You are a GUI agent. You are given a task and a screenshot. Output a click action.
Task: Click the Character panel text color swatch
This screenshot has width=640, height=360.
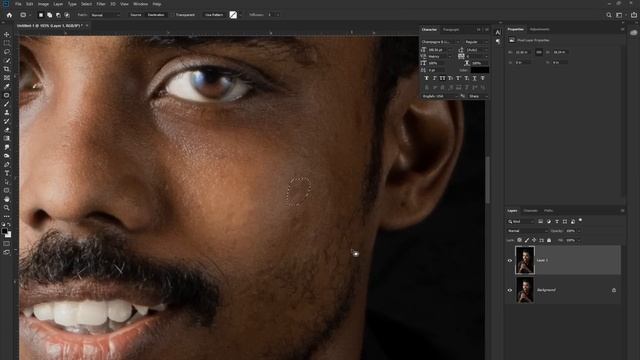[x=480, y=70]
